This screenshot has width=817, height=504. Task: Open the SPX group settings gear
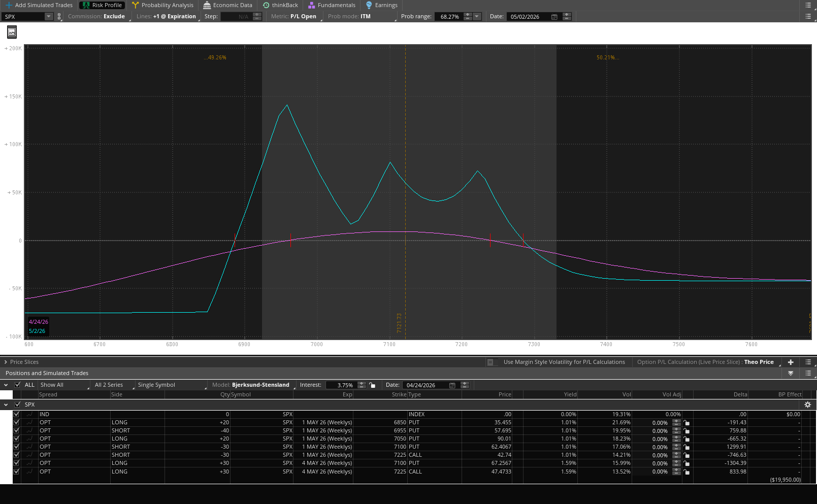click(807, 405)
